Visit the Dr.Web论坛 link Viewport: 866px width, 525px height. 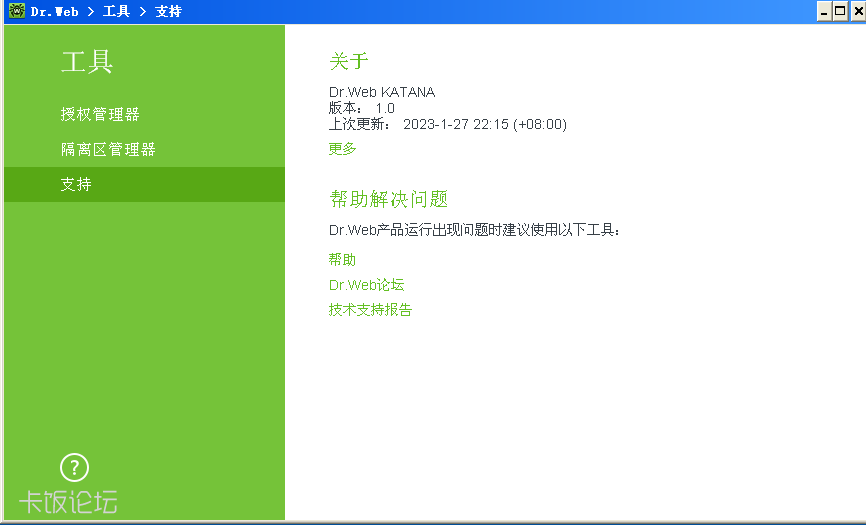pos(367,285)
